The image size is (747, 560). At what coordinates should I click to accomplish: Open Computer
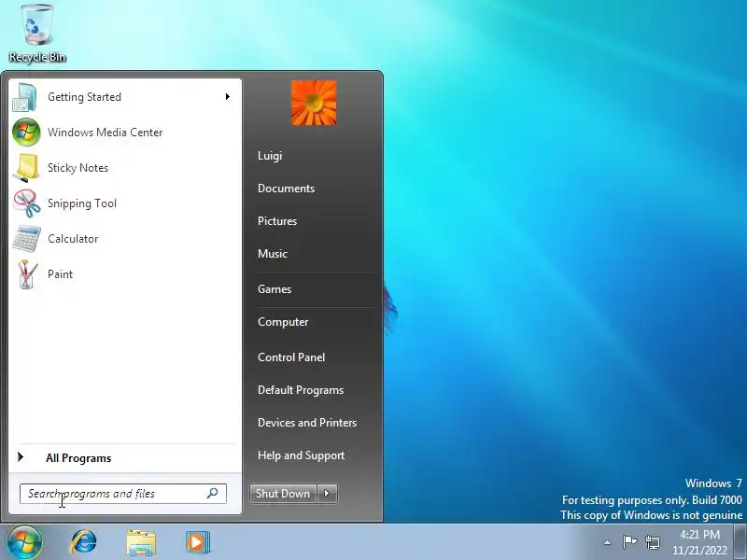click(x=283, y=322)
